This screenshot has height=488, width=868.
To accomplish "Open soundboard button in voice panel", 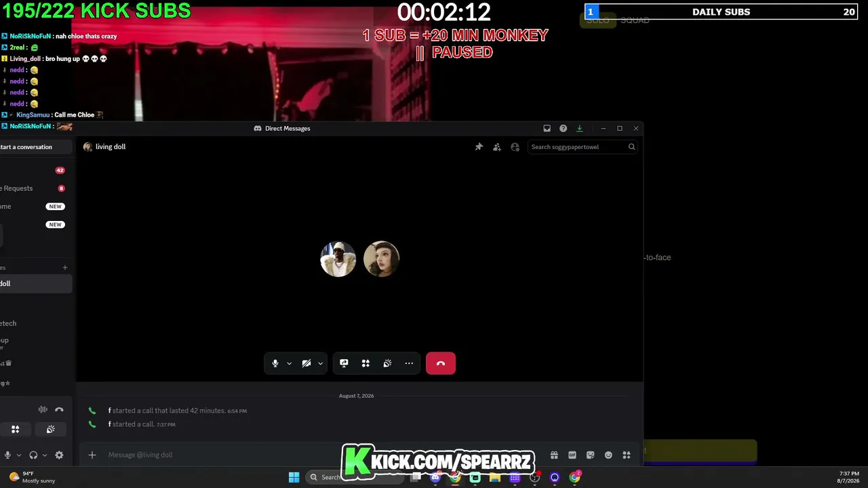I will point(50,429).
